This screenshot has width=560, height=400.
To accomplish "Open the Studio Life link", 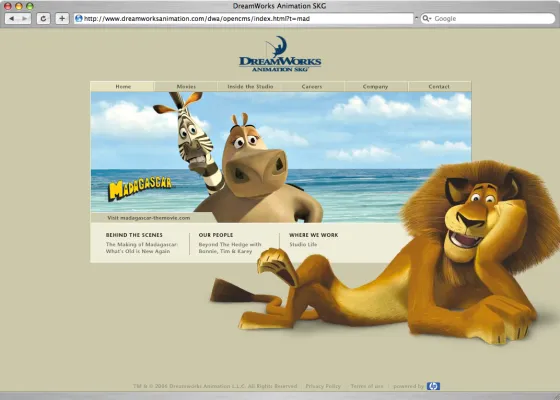I will [303, 245].
